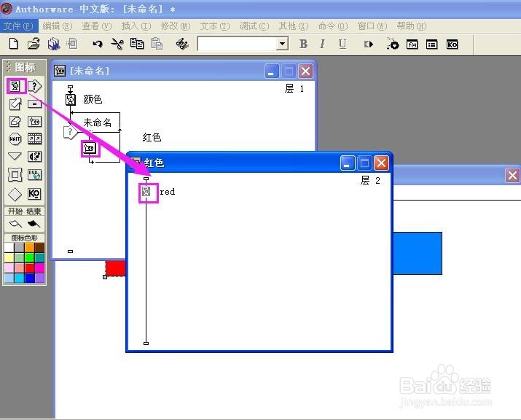Pick the dark blue icon color swatch
521x420 pixels.
pos(30,278)
